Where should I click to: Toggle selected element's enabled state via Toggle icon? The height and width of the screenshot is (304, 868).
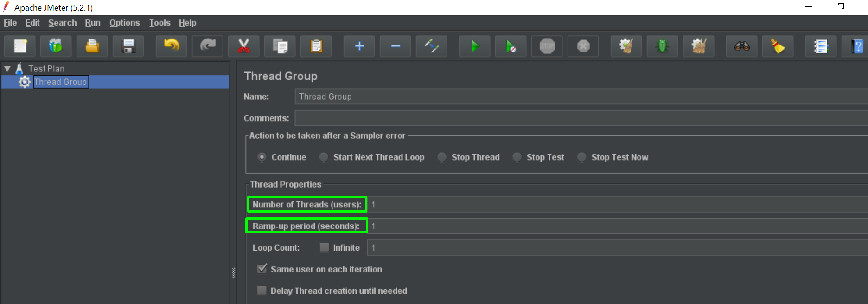tap(431, 46)
